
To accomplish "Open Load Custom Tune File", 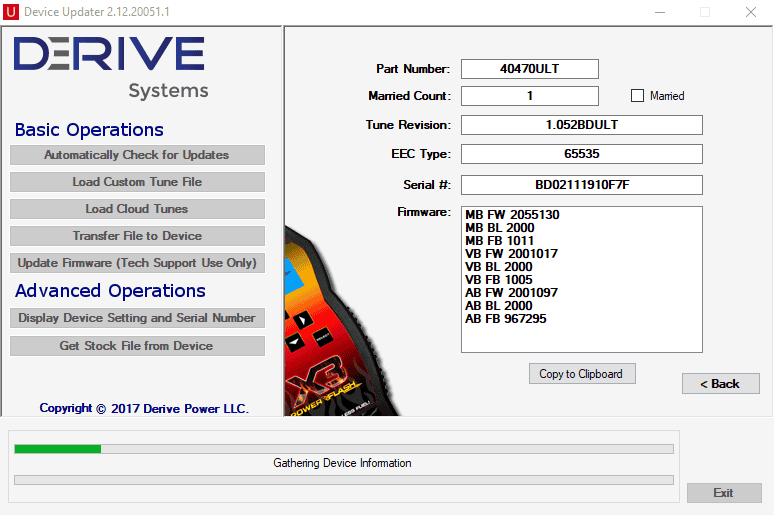I will click(137, 182).
